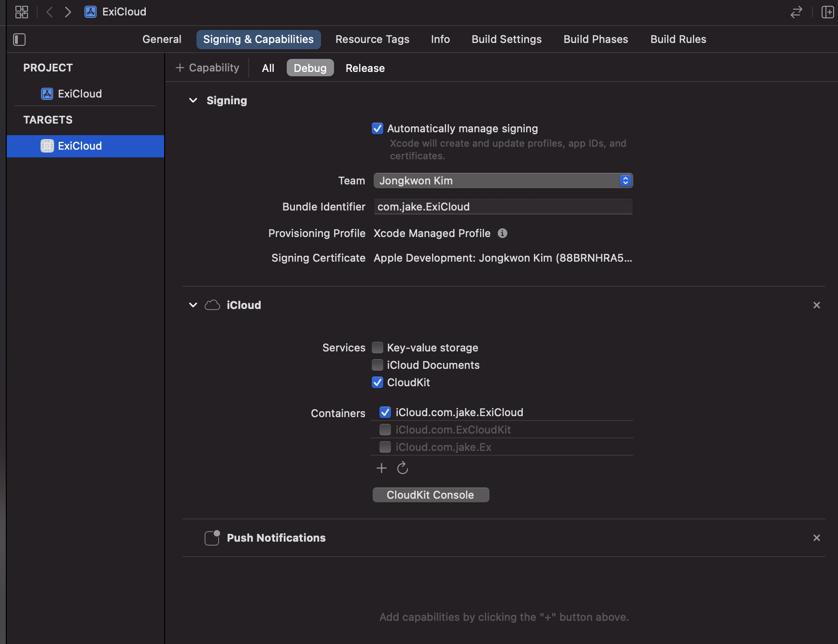Click the iCloud section heading
The height and width of the screenshot is (644, 838).
pos(244,305)
